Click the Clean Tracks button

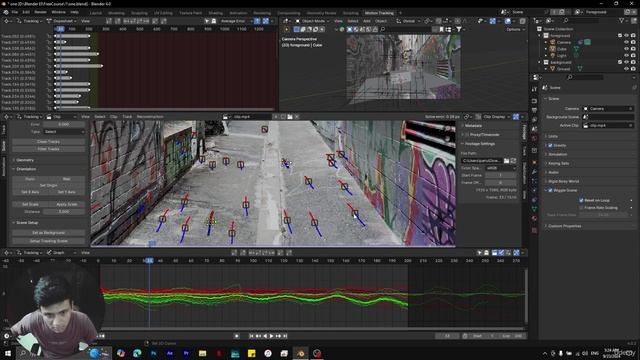point(48,142)
